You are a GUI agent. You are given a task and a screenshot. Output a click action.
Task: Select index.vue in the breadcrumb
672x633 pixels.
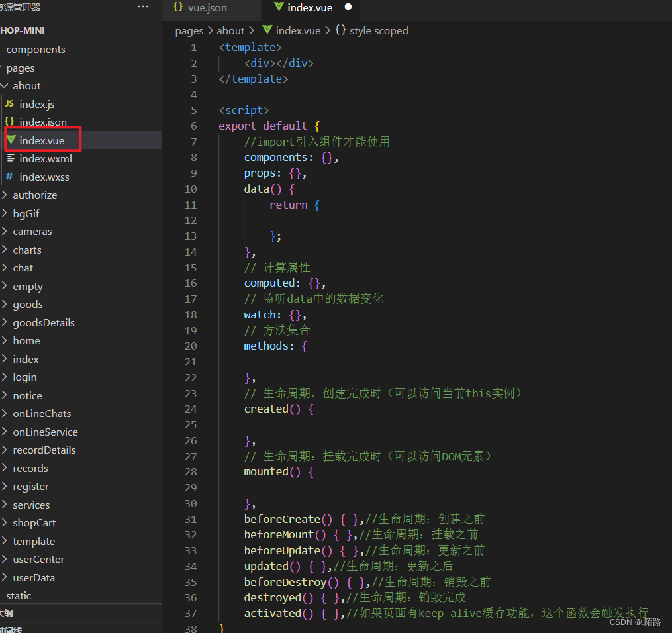click(298, 31)
